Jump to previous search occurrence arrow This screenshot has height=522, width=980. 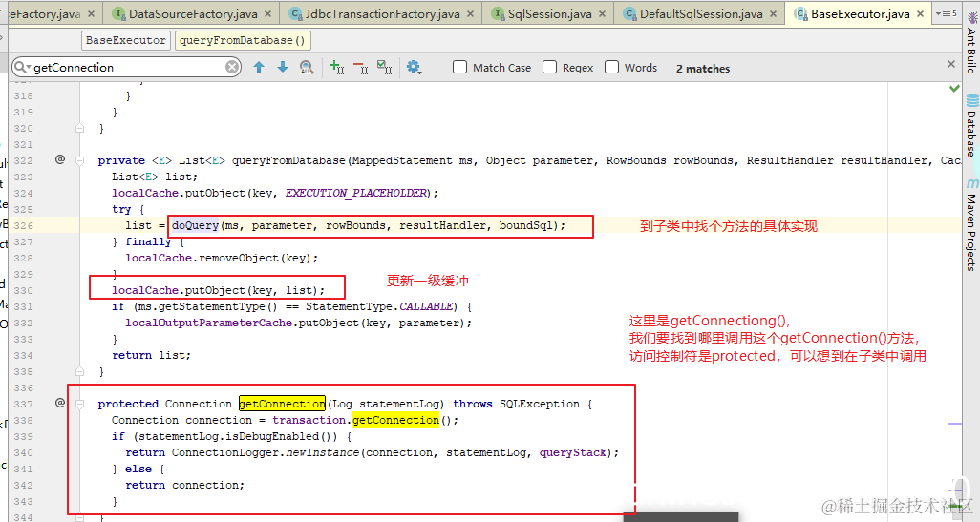[x=259, y=67]
